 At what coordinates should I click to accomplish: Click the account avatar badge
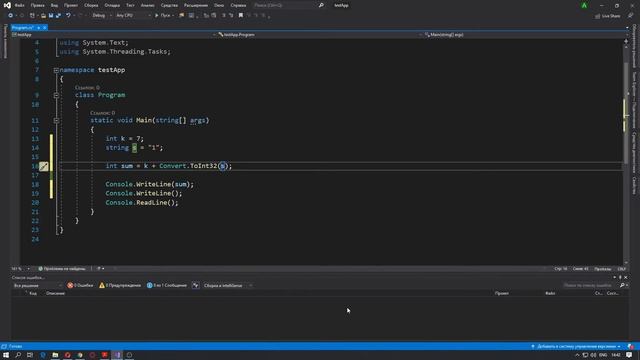click(x=584, y=5)
